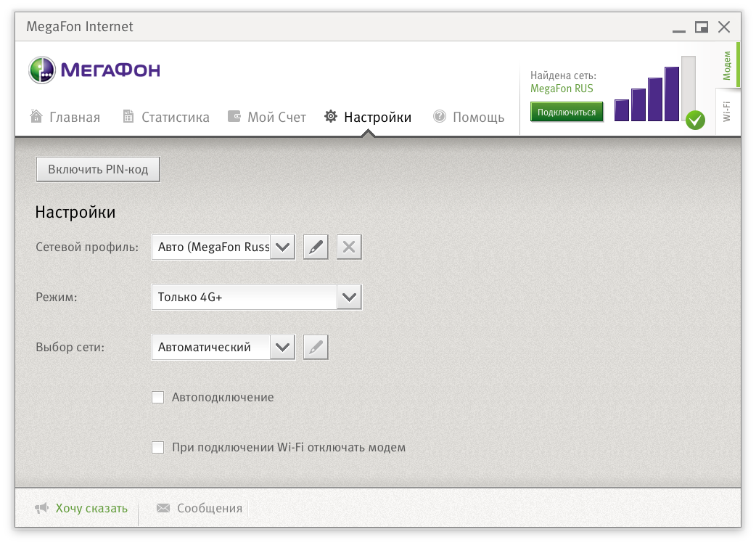The width and height of the screenshot is (756, 545).
Task: Delete network profile using X icon
Action: [x=349, y=247]
